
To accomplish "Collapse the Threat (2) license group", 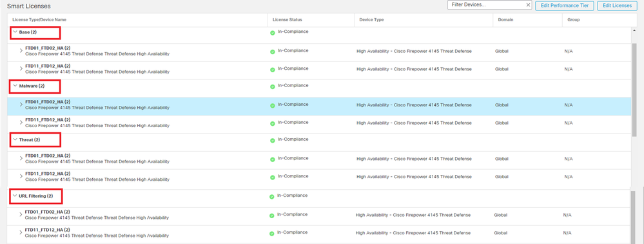I will click(15, 140).
